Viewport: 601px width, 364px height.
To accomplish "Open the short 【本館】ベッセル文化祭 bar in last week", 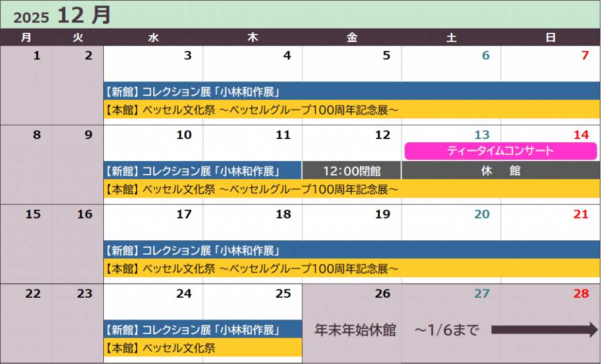I will 202,348.
